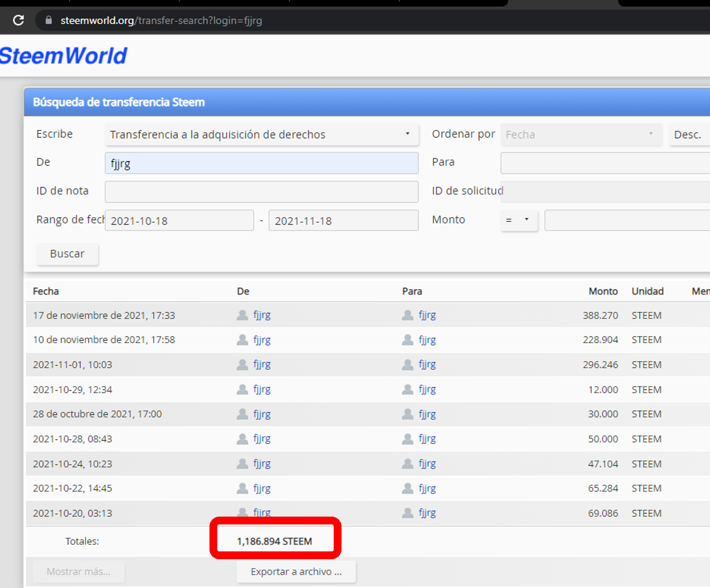
Task: Open the SteemWorld logo link
Action: click(x=64, y=56)
